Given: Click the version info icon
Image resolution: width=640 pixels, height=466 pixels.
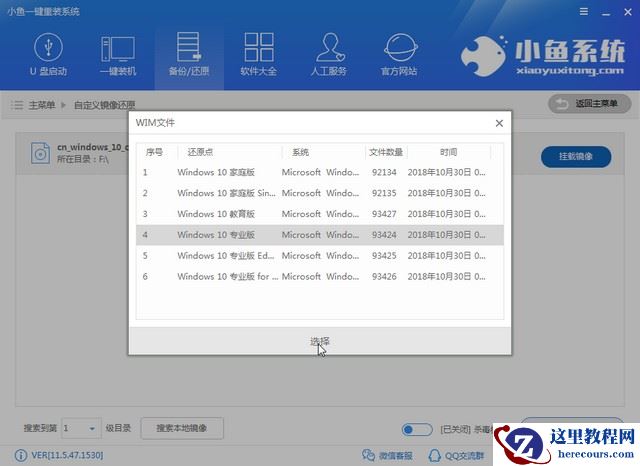Looking at the screenshot, I should click(x=20, y=455).
